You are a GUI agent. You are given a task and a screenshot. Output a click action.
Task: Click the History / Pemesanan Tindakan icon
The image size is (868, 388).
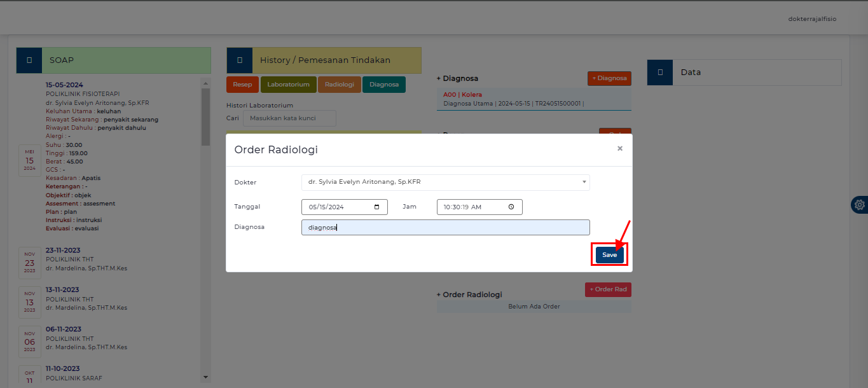click(239, 60)
